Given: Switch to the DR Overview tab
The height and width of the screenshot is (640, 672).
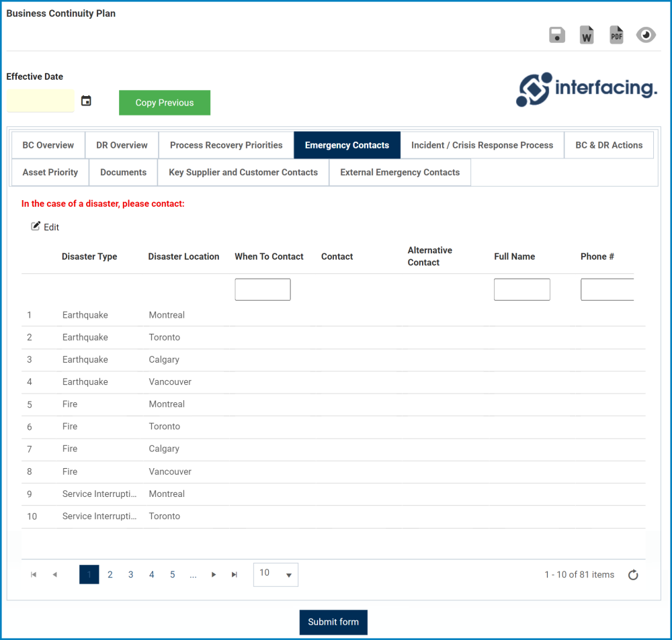Looking at the screenshot, I should click(x=122, y=145).
